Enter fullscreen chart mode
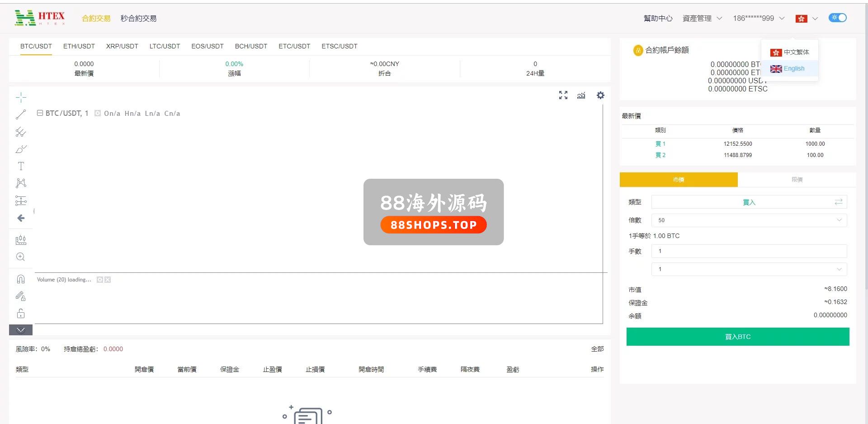The width and height of the screenshot is (868, 424). (x=563, y=95)
